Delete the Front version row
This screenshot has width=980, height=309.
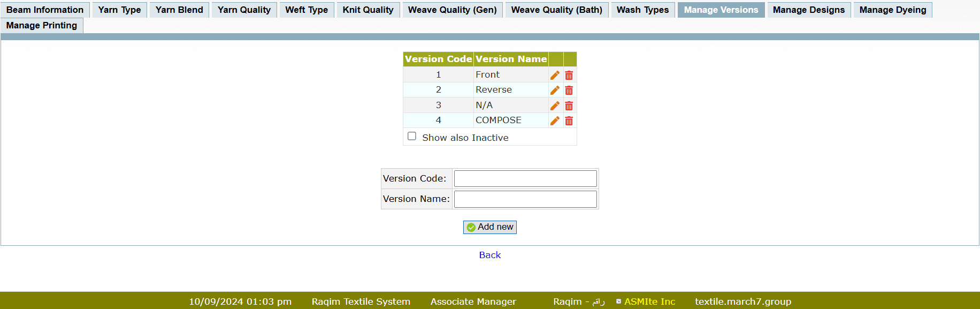[569, 75]
